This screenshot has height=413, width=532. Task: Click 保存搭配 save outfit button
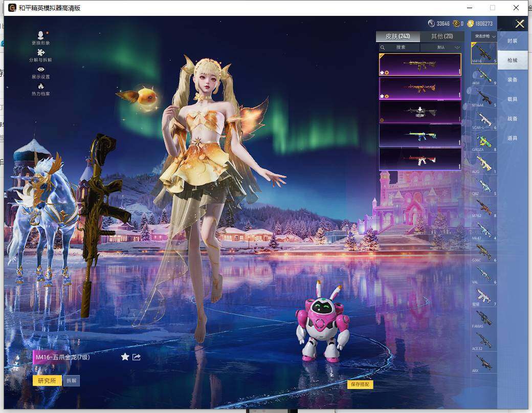click(x=360, y=384)
